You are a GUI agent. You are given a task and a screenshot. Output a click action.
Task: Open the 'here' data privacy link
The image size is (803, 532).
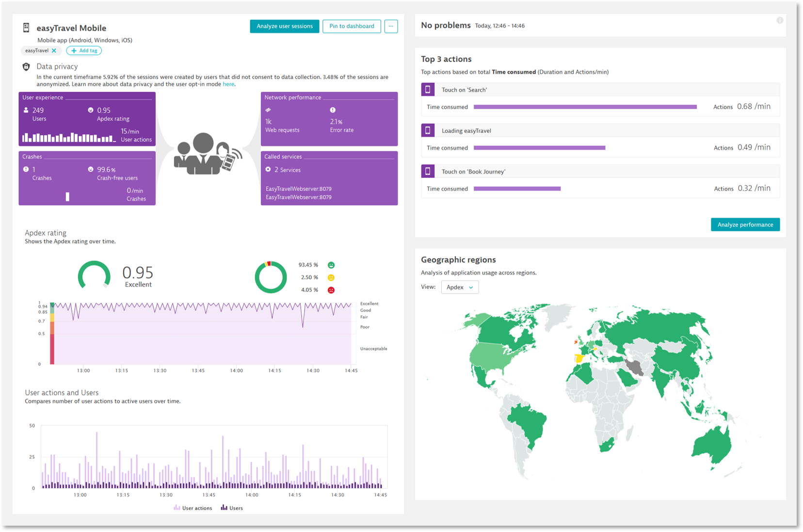pyautogui.click(x=228, y=84)
